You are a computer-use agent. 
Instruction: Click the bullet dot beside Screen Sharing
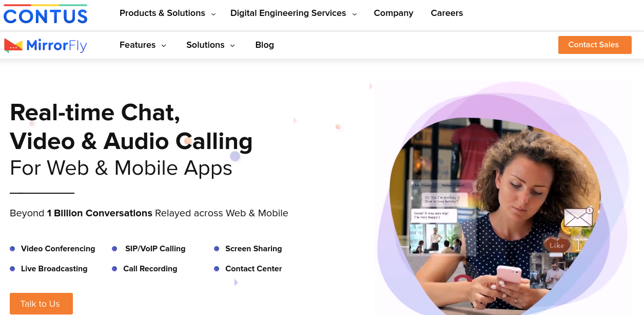tap(217, 249)
